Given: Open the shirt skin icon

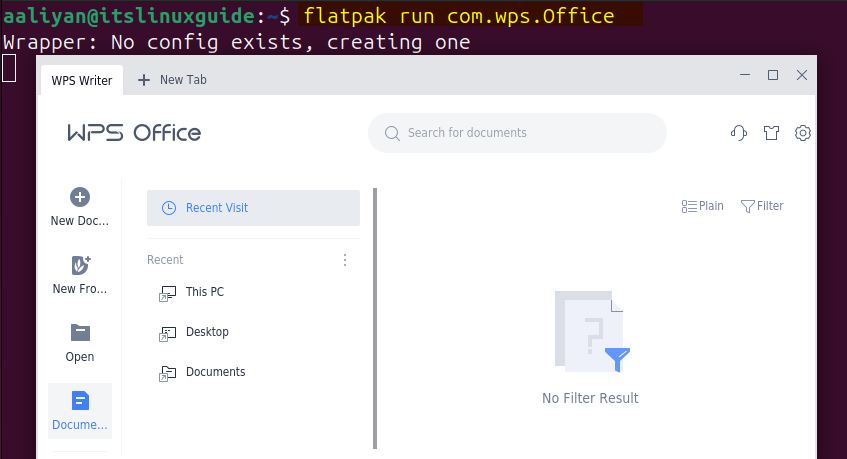Looking at the screenshot, I should 771,133.
